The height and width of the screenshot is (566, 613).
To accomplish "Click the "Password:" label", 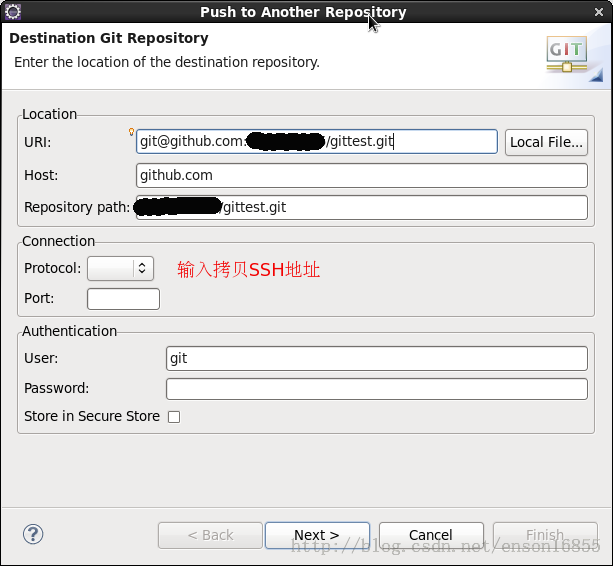I will point(56,389).
